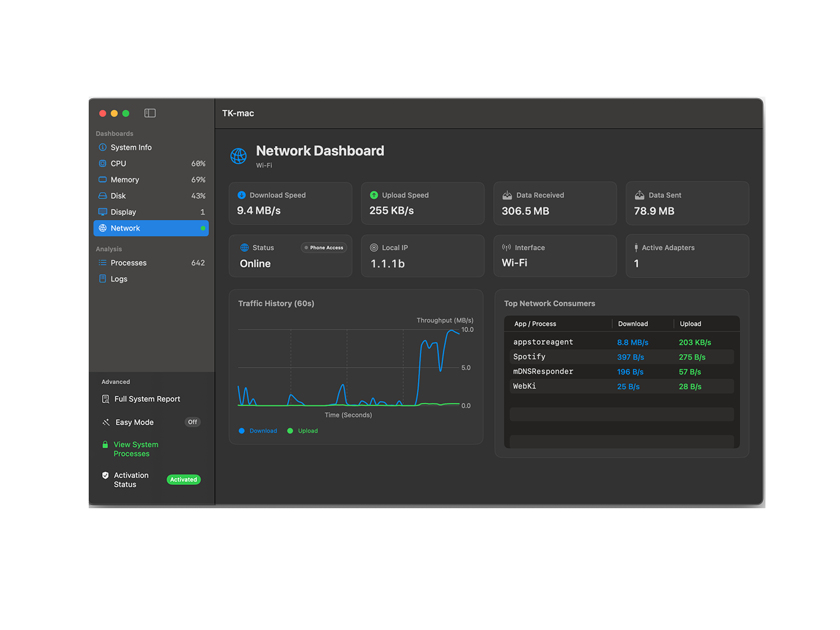Click the Logs document icon
This screenshot has width=840, height=630.
click(x=103, y=279)
